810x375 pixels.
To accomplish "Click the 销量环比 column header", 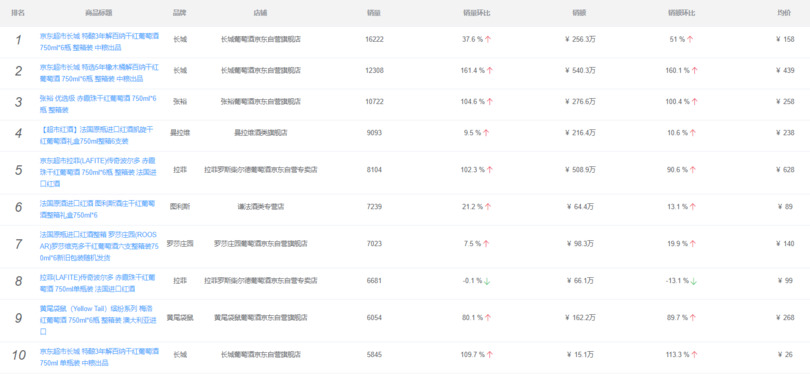I will (x=476, y=12).
